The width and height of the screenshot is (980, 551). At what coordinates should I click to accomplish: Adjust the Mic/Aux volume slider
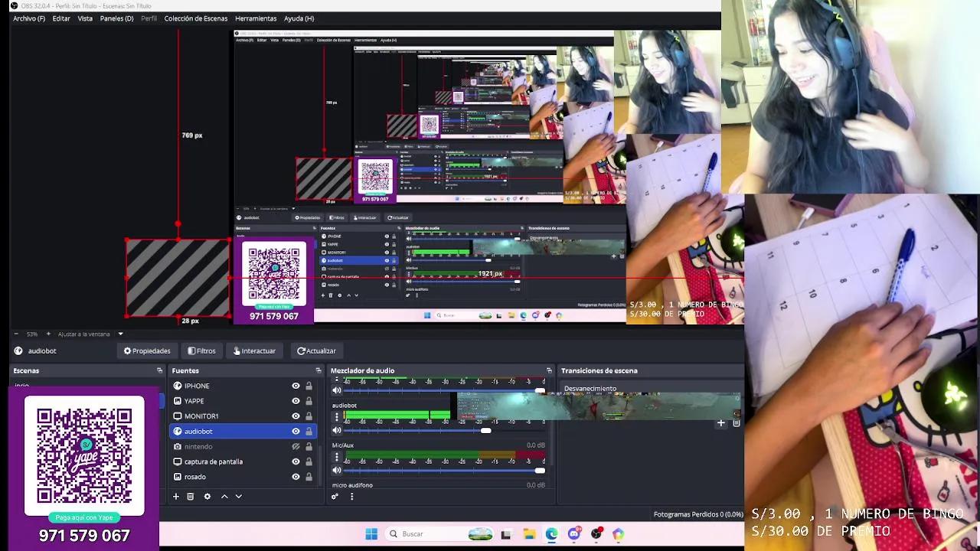click(x=539, y=471)
